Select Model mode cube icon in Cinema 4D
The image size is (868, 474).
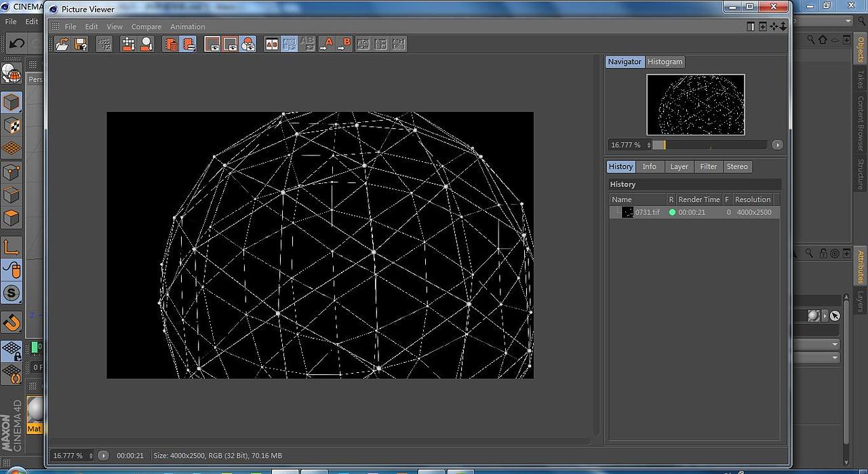(12, 102)
